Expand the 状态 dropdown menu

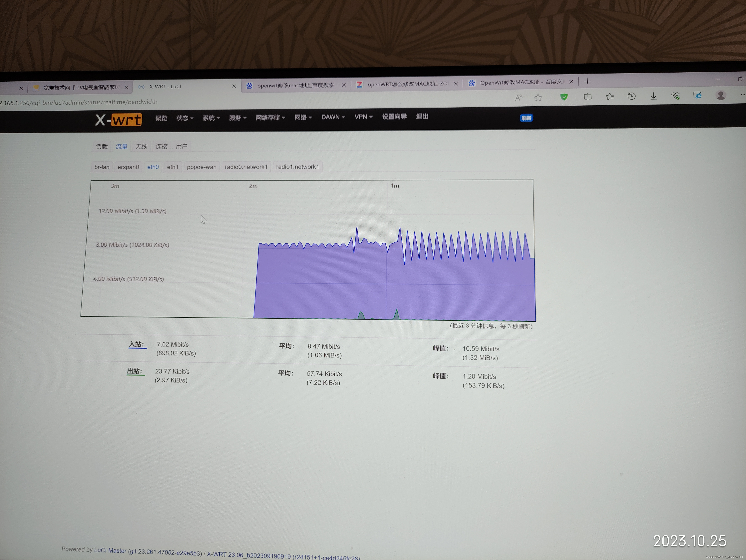pyautogui.click(x=184, y=118)
